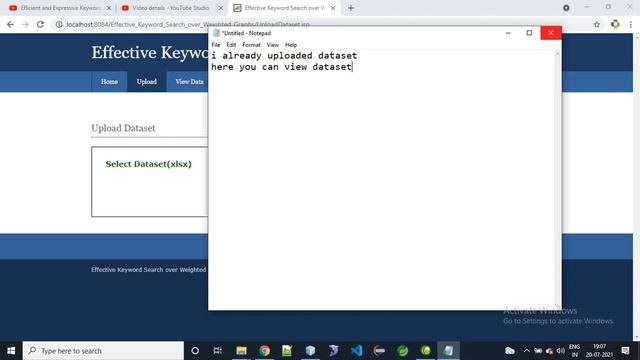Open the Windows Start menu
This screenshot has width=640, height=360.
(11, 351)
